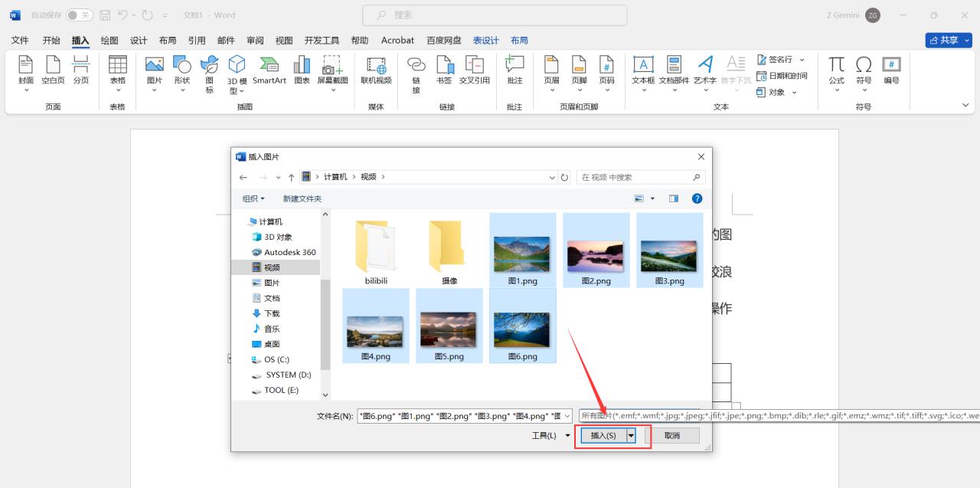
Task: Insert a Bookmark (书签)
Action: [444, 70]
